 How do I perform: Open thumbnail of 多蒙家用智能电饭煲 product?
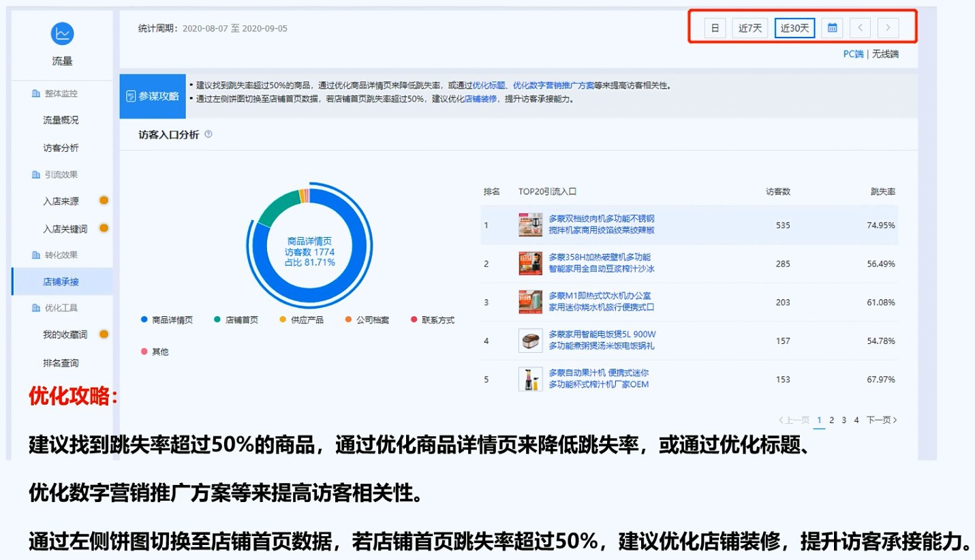[x=530, y=341]
